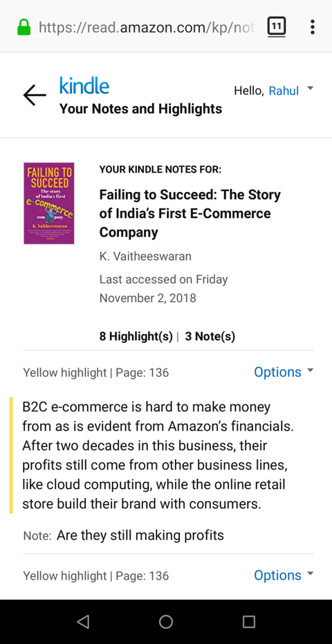Viewport: 332px width, 644px height.
Task: Click the Failing to Succeed book title
Action: tap(190, 213)
